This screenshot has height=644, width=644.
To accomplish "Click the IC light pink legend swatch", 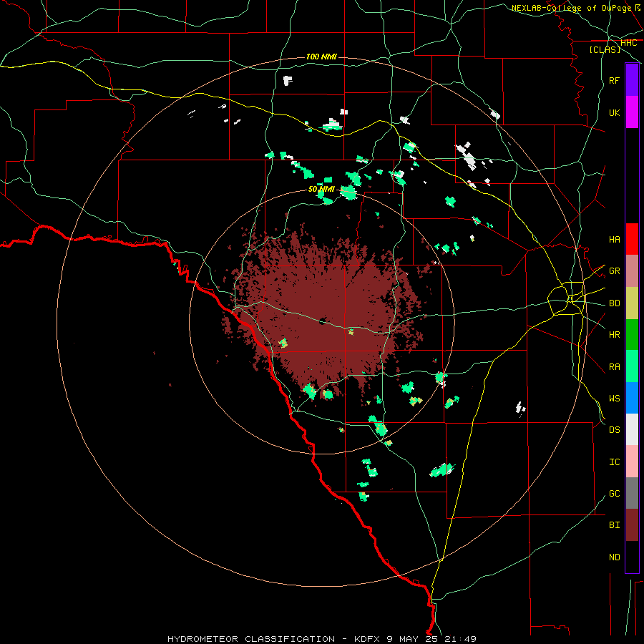I will 632,462.
